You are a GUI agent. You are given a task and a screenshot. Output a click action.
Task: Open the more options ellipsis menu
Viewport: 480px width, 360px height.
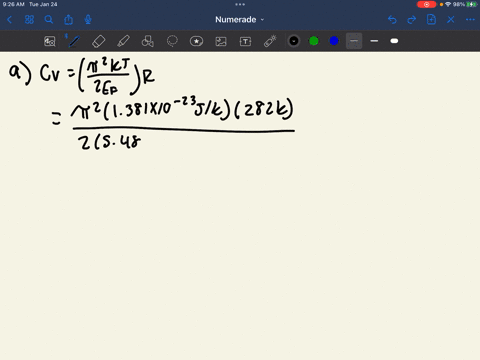coord(470,20)
